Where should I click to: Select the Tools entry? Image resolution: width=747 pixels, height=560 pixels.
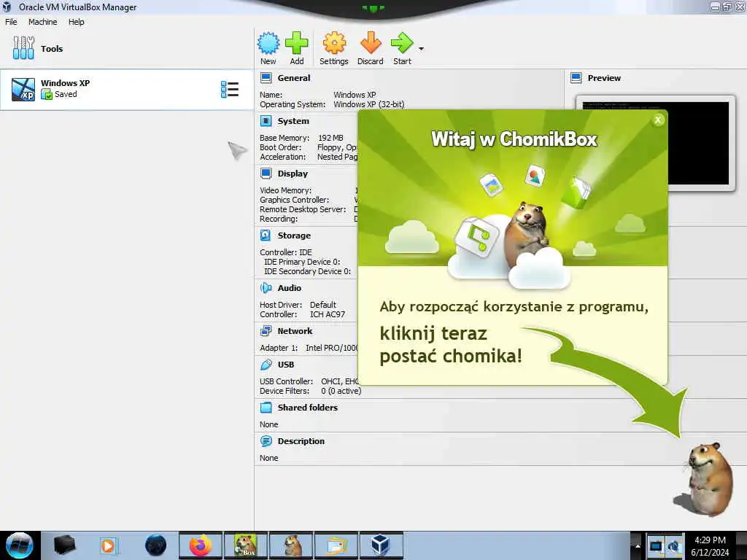pyautogui.click(x=127, y=48)
